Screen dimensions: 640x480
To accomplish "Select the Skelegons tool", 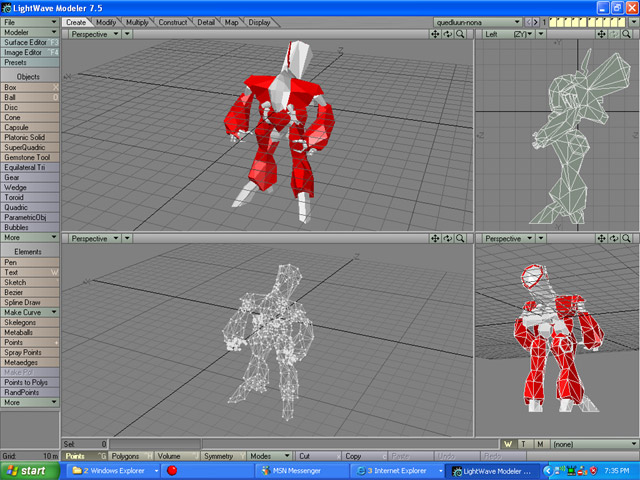I will click(30, 322).
